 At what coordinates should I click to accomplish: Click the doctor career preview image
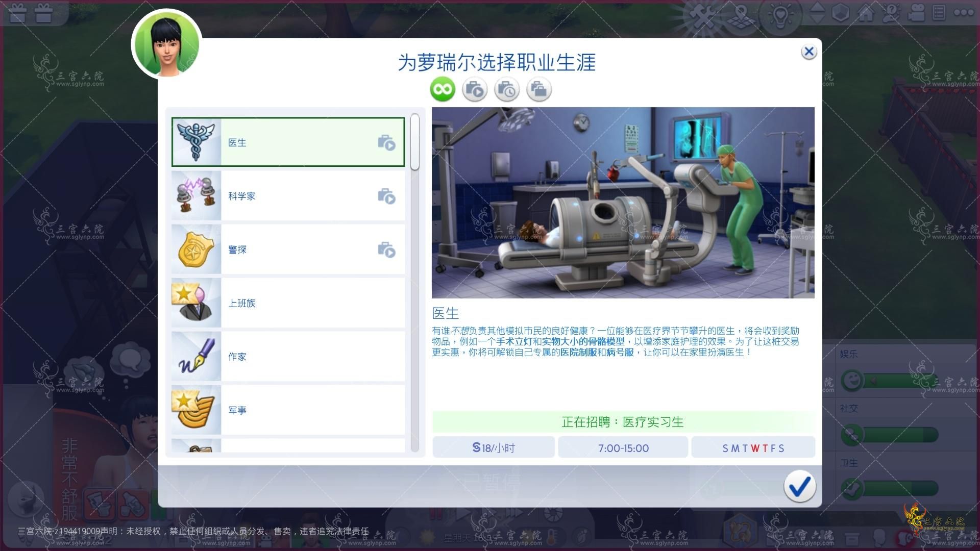click(x=623, y=203)
